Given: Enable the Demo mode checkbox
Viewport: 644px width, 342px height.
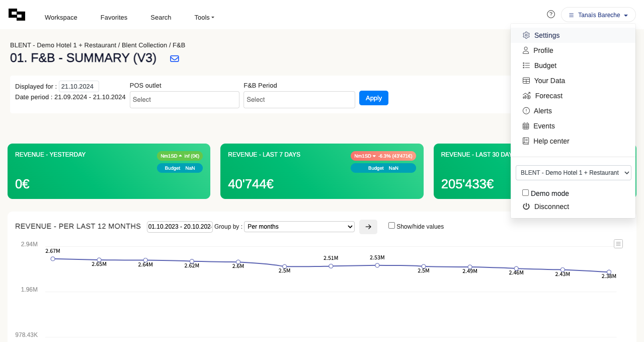Looking at the screenshot, I should click(525, 193).
